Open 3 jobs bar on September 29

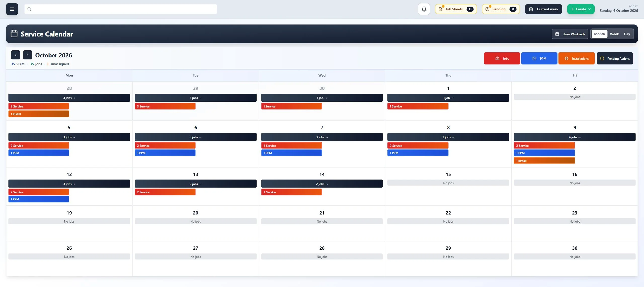point(195,98)
